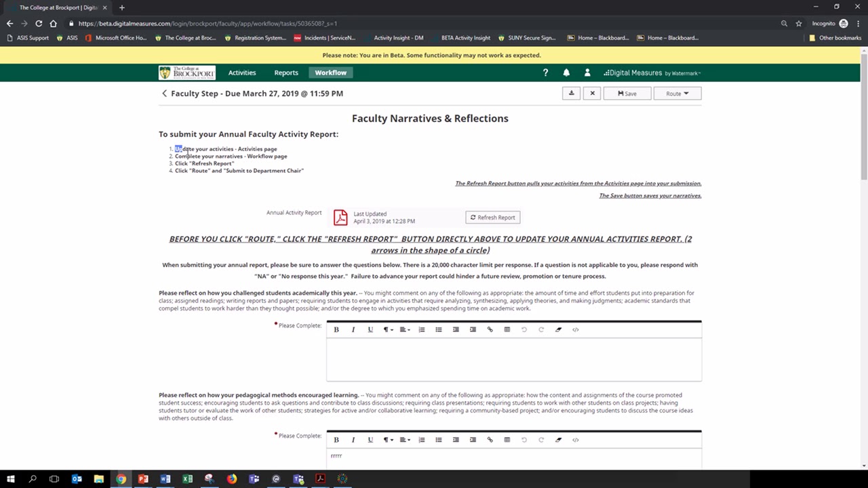Image resolution: width=868 pixels, height=488 pixels.
Task: Click the browser address bar URL
Action: tap(208, 23)
